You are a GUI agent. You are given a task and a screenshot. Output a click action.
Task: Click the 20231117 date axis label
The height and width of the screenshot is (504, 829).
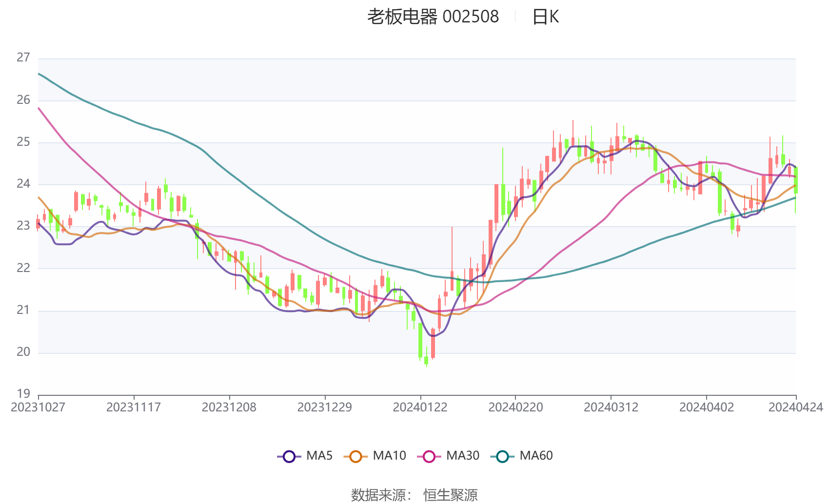tap(134, 407)
